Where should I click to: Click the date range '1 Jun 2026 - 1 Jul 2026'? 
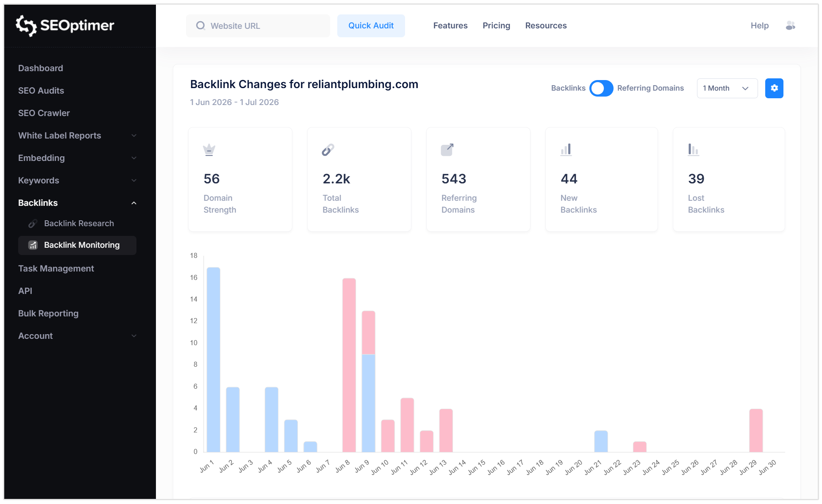pyautogui.click(x=234, y=102)
